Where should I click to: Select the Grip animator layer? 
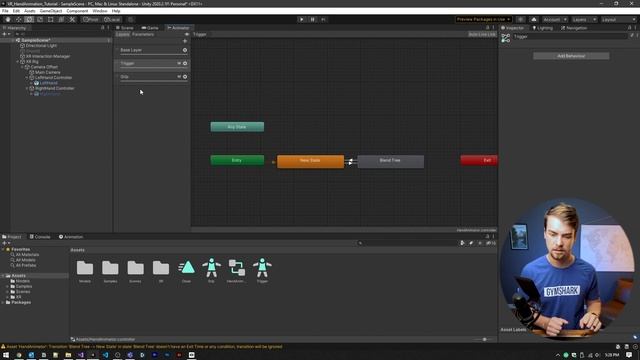(152, 77)
